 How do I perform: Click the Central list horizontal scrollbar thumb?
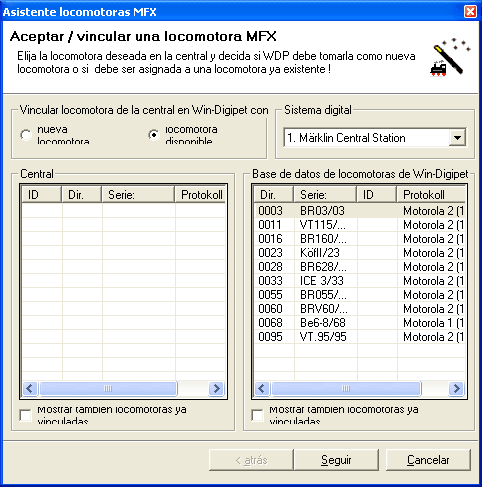pos(108,388)
